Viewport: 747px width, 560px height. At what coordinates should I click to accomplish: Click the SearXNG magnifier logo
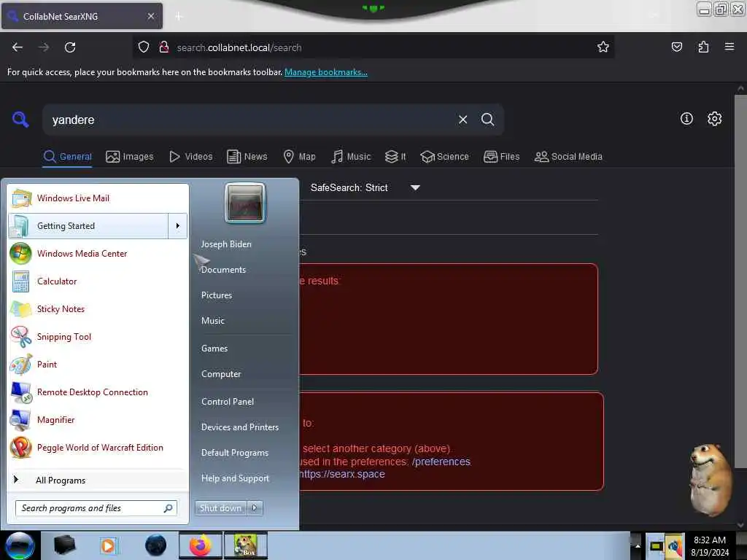[x=20, y=119]
